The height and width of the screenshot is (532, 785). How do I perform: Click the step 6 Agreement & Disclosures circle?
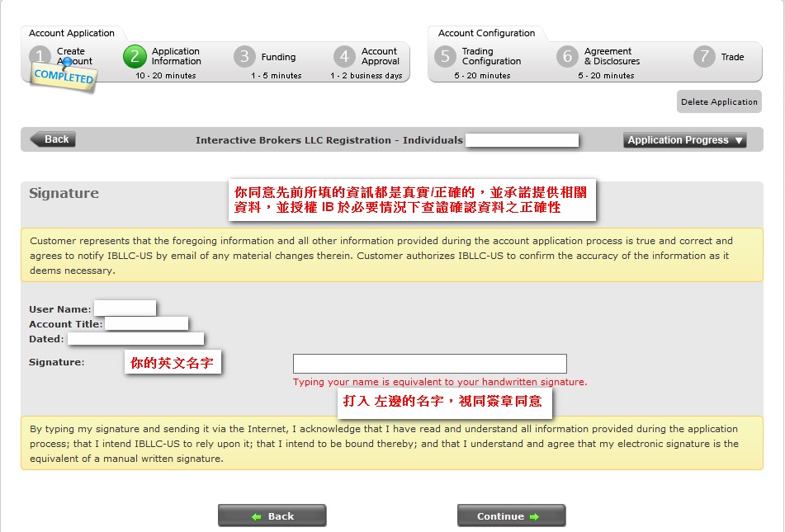[x=567, y=56]
